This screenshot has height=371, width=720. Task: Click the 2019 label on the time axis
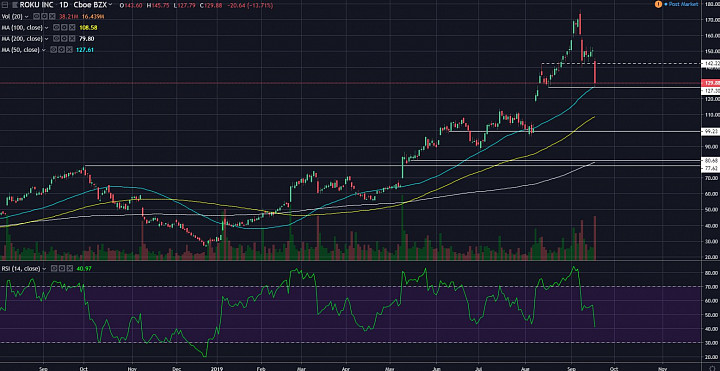click(216, 368)
